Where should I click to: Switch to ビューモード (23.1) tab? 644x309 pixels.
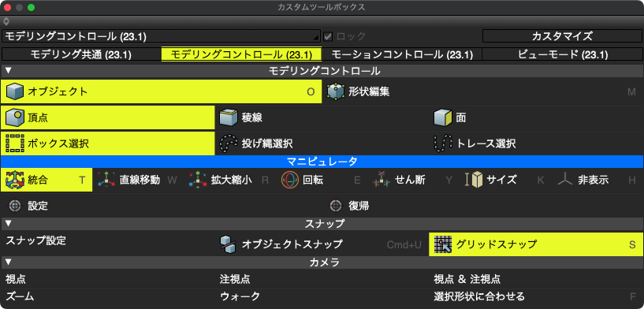(563, 54)
